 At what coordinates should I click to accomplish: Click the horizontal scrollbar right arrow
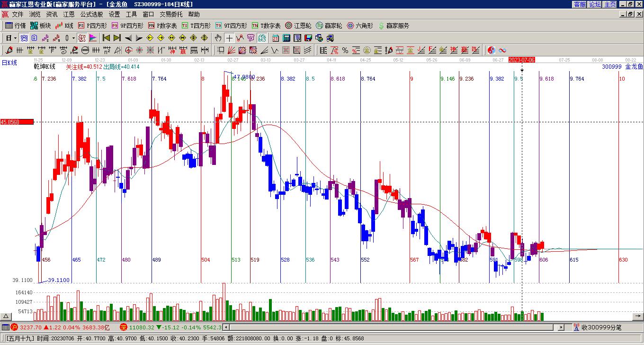pyautogui.click(x=561, y=327)
